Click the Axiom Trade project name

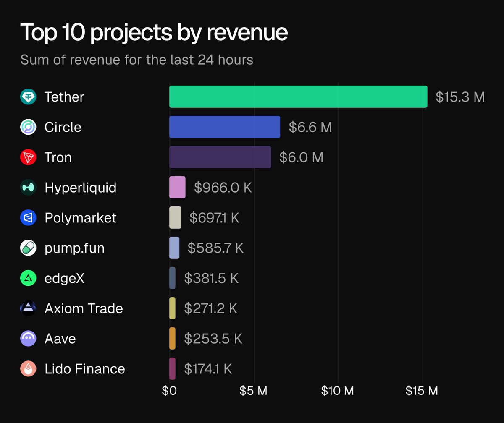[x=84, y=308]
